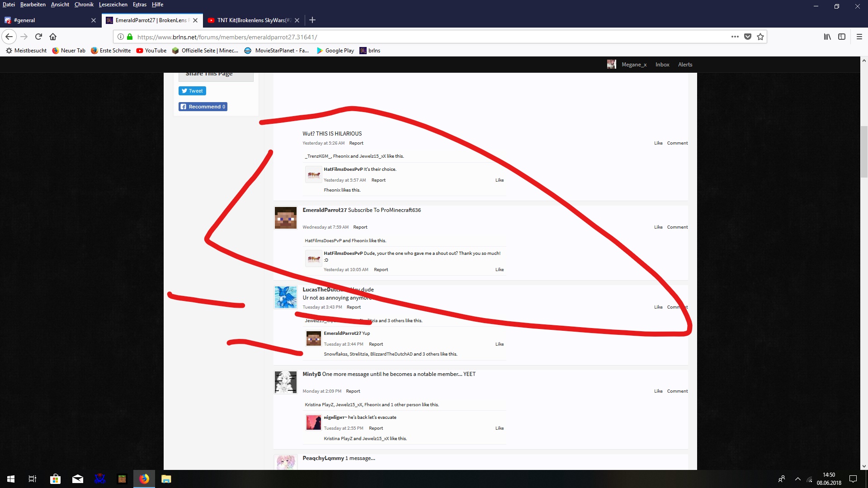Close the TNT Kit YouTube tab
Image resolution: width=868 pixels, height=488 pixels.
click(297, 20)
